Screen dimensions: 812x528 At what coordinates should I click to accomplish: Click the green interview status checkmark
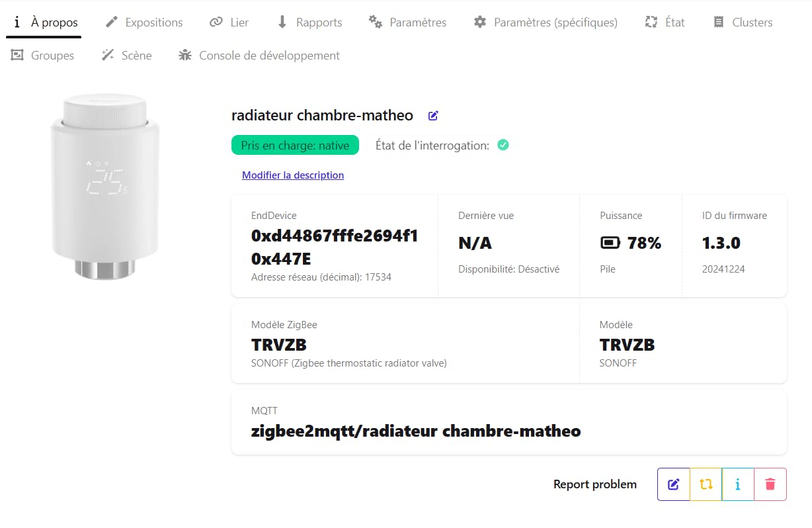tap(503, 145)
